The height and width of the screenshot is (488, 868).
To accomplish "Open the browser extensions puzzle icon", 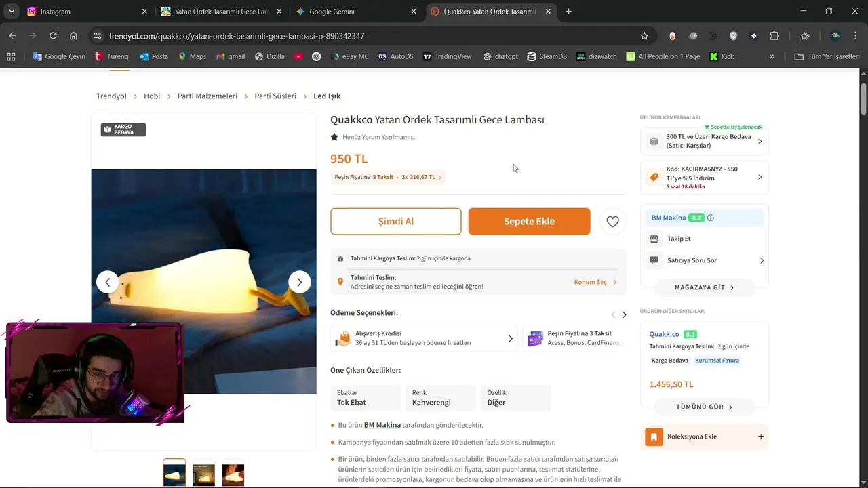I will tap(774, 36).
